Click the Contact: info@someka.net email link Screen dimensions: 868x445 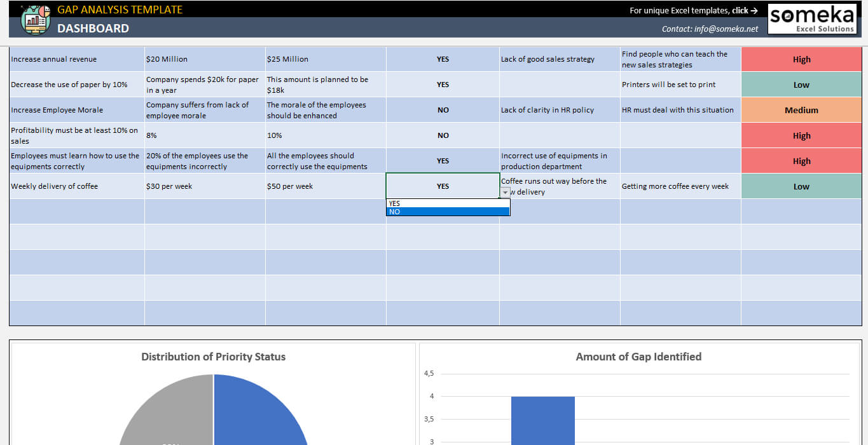click(710, 29)
